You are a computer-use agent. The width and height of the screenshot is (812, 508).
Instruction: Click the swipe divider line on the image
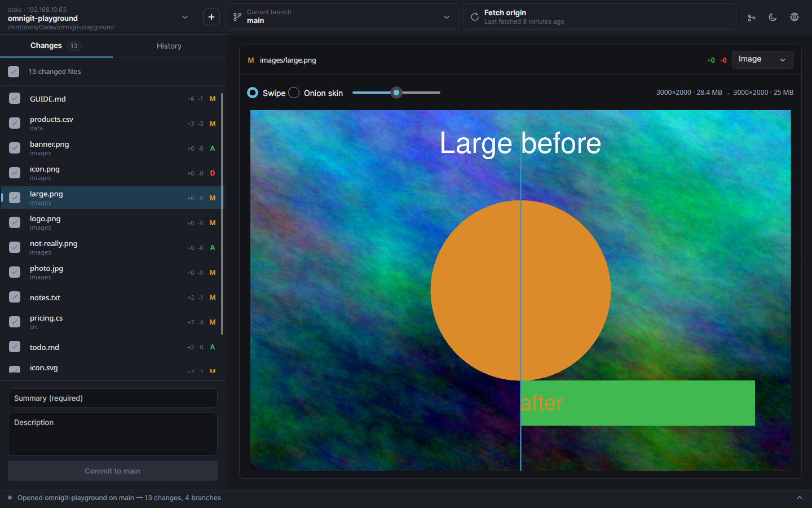(x=520, y=290)
